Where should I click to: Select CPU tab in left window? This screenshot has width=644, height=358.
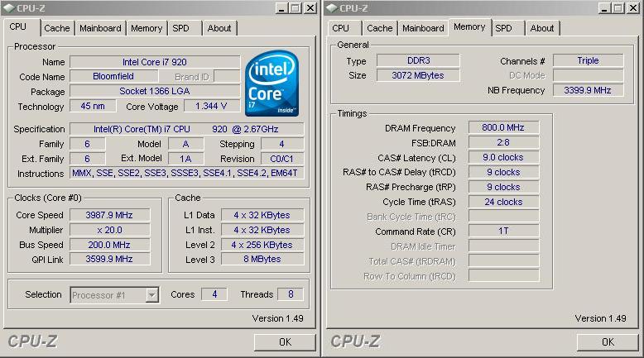17,27
